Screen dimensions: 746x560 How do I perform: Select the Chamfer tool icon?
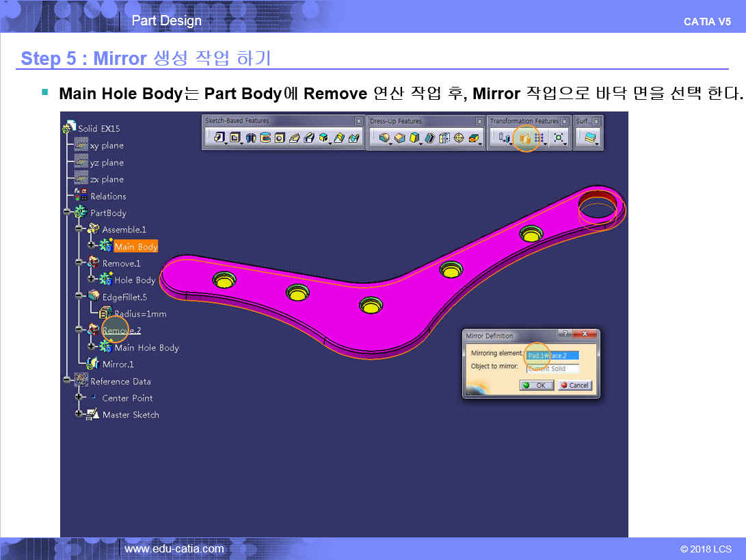[399, 138]
